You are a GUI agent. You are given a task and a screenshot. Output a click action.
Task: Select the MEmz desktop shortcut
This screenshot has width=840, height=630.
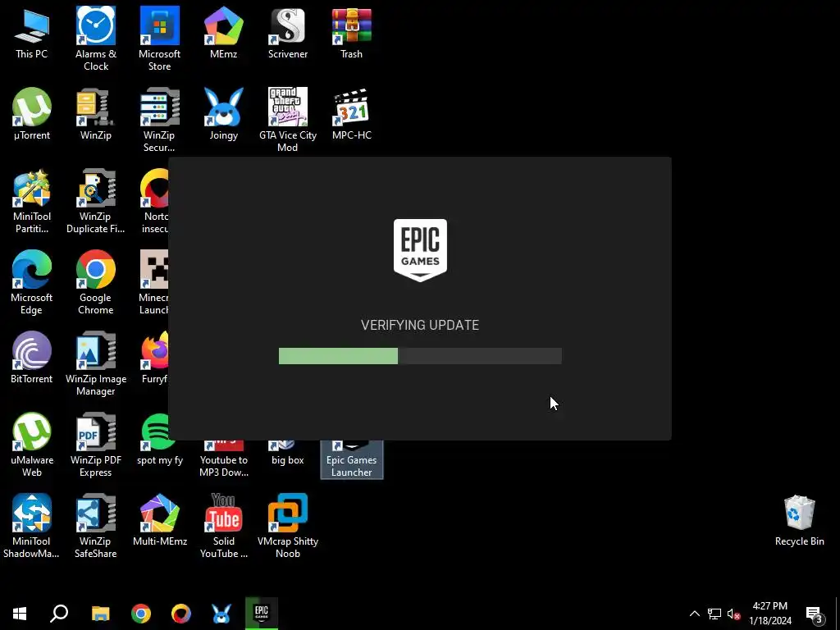click(224, 34)
